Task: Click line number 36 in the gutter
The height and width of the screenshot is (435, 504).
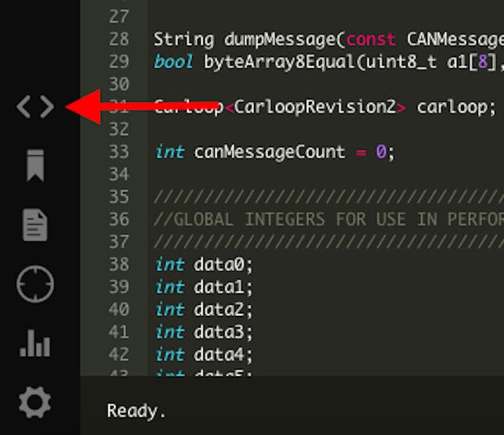Action: point(118,219)
